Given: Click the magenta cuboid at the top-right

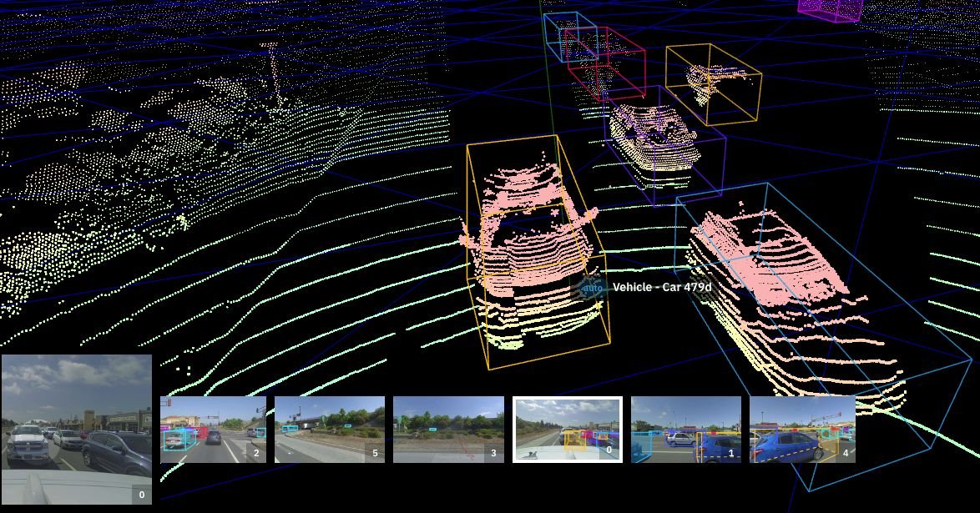Looking at the screenshot, I should pos(830,8).
